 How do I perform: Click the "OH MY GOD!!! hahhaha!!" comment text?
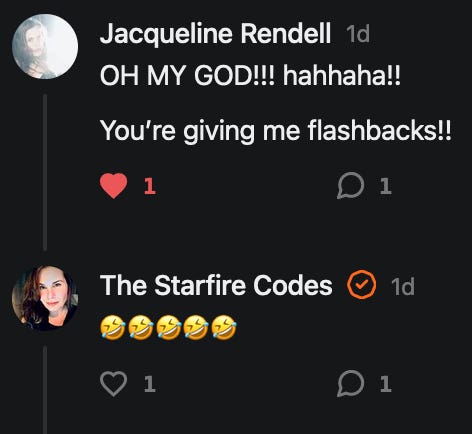(250, 75)
